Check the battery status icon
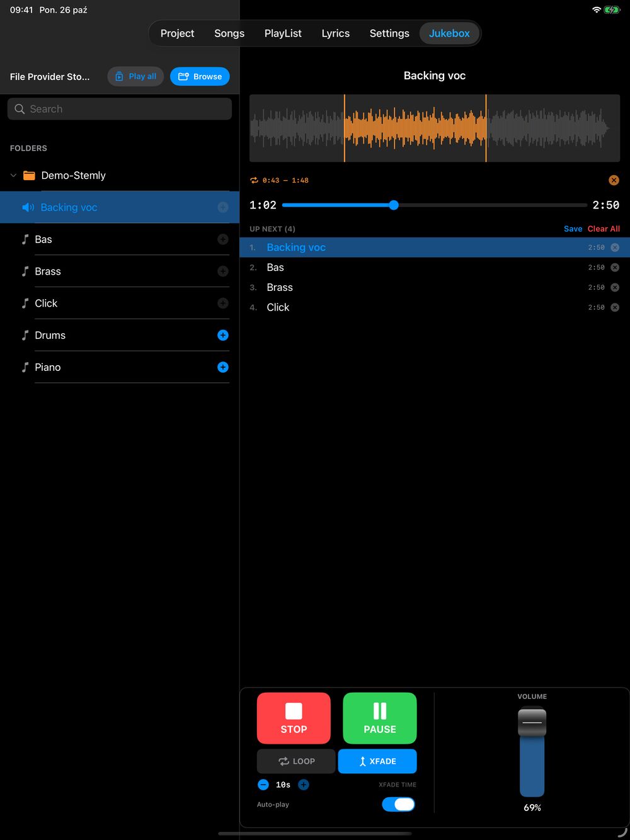Viewport: 630px width, 840px height. click(612, 10)
